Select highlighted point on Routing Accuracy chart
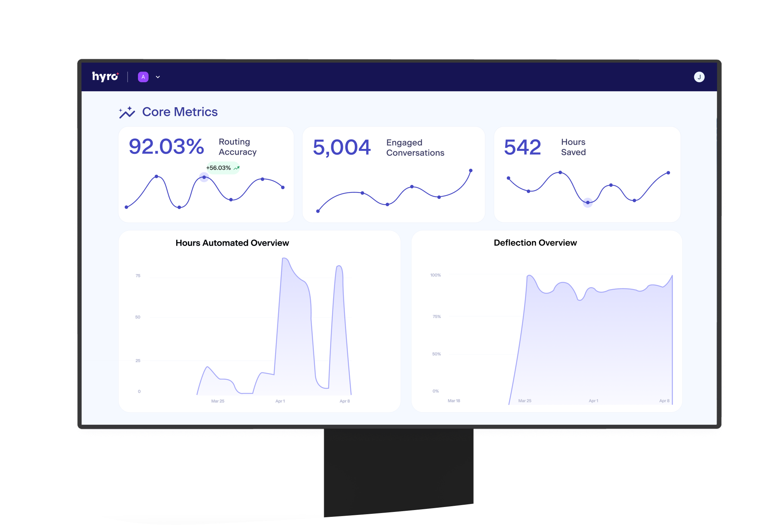This screenshot has height=532, width=769. [x=204, y=177]
